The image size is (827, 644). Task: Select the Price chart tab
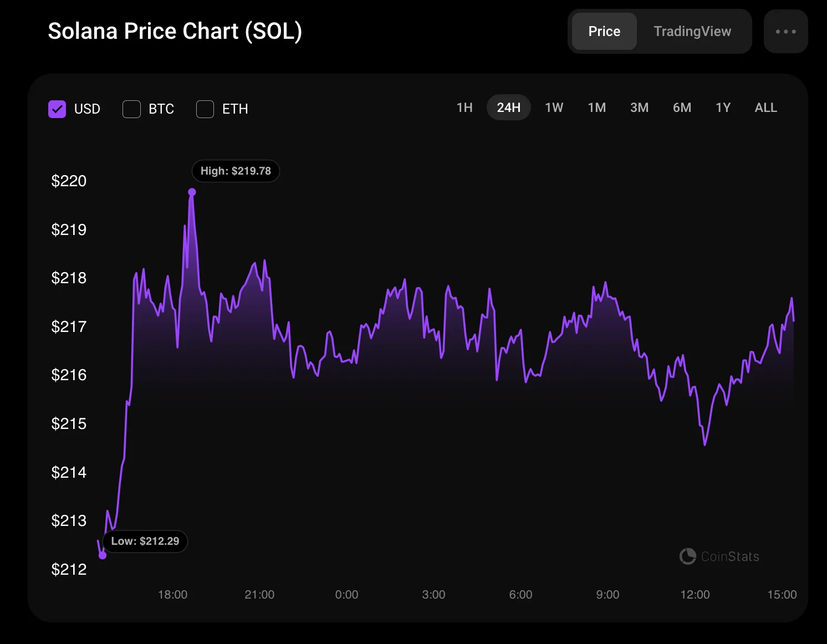pyautogui.click(x=604, y=32)
